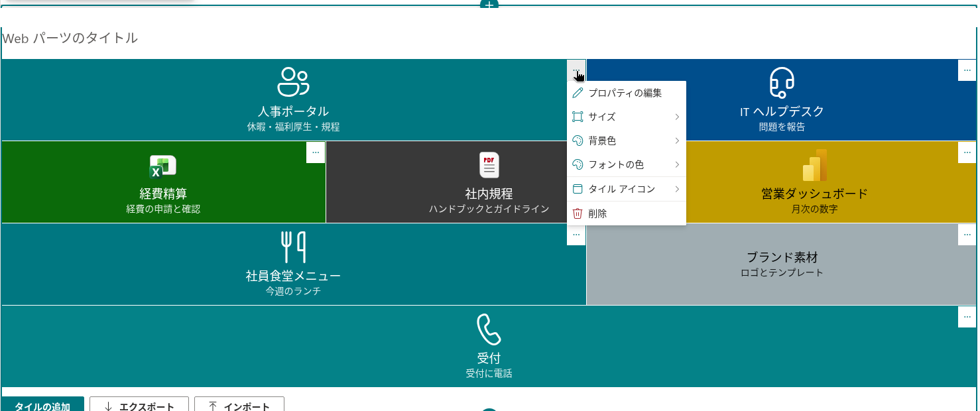Open the タイル アイコン menu entry
This screenshot has width=980, height=411.
pyautogui.click(x=627, y=189)
